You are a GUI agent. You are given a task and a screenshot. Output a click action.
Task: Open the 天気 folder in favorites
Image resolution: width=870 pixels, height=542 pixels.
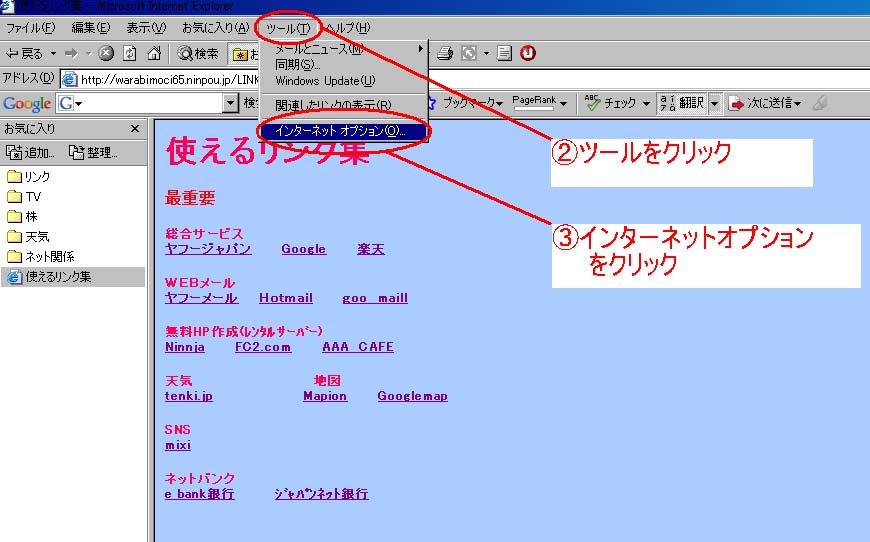pyautogui.click(x=28, y=237)
